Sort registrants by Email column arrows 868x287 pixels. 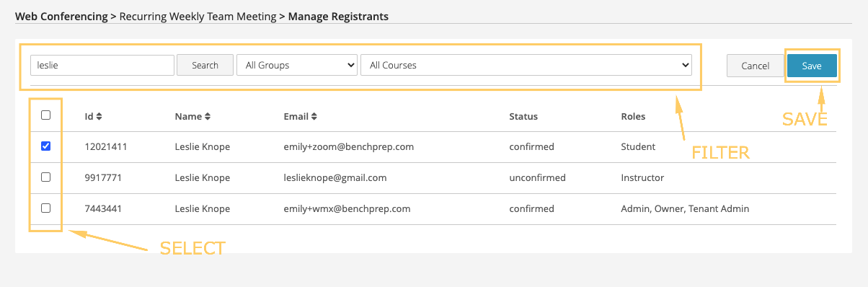tap(314, 116)
